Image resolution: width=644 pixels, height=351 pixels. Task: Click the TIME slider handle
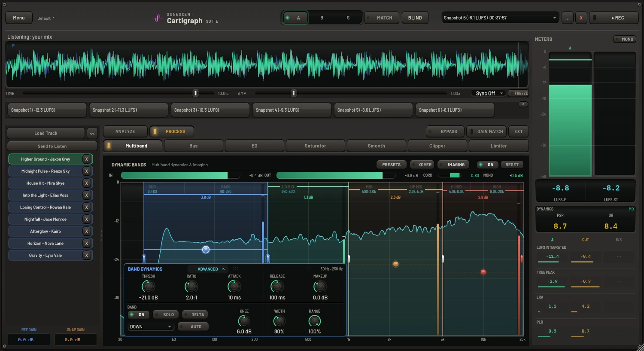pyautogui.click(x=195, y=93)
